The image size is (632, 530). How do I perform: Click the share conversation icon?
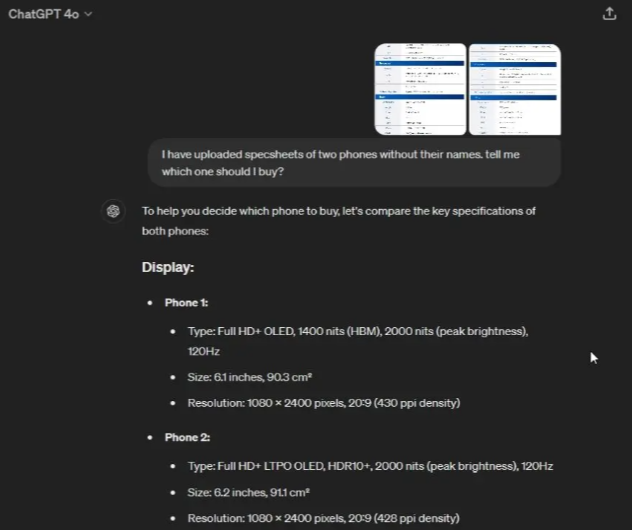(610, 14)
